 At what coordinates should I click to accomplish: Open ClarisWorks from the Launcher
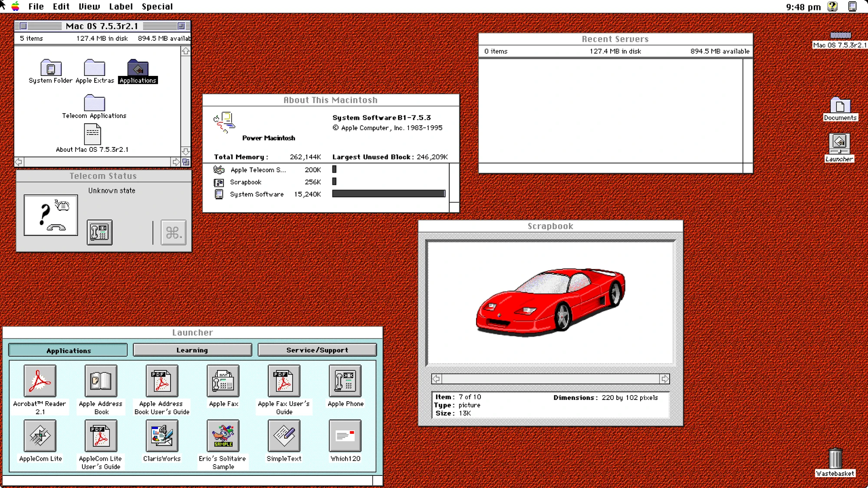click(x=161, y=436)
